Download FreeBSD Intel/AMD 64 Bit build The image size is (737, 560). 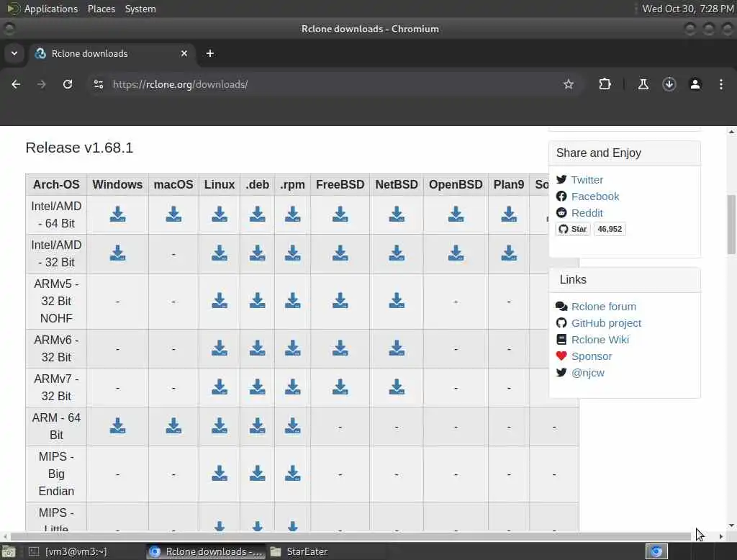pos(340,214)
